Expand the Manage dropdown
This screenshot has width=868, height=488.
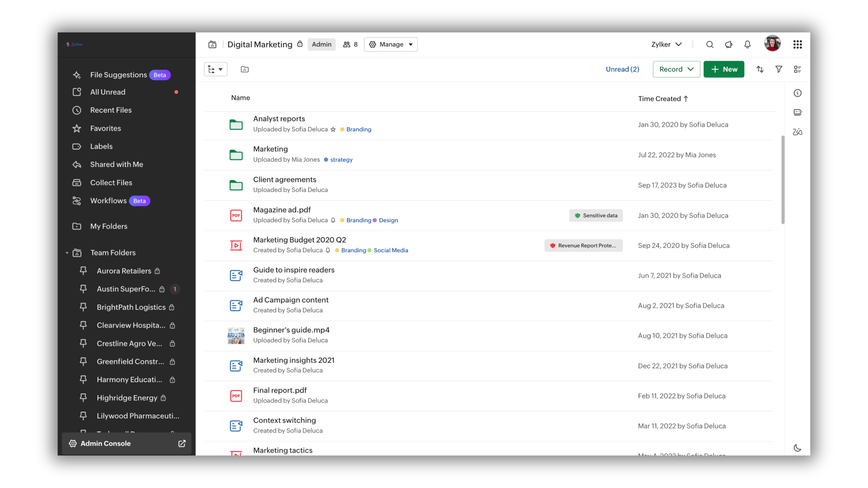pyautogui.click(x=391, y=44)
